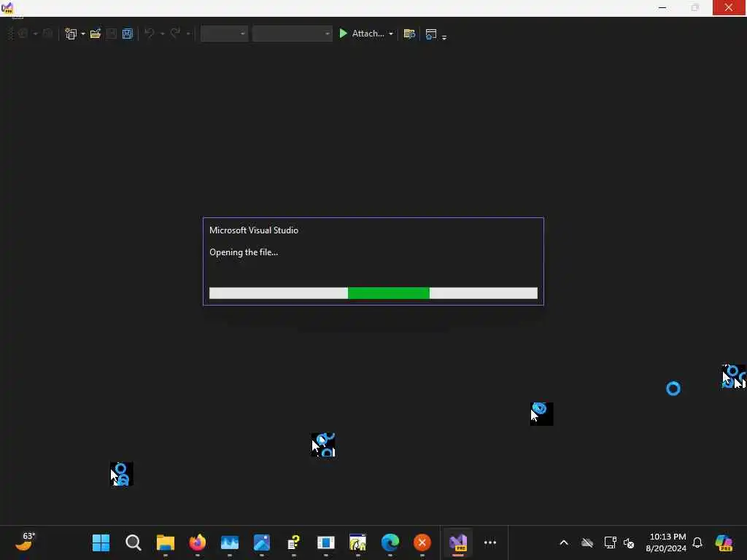
Task: Open the blue chart app taskbar icon
Action: (x=230, y=542)
